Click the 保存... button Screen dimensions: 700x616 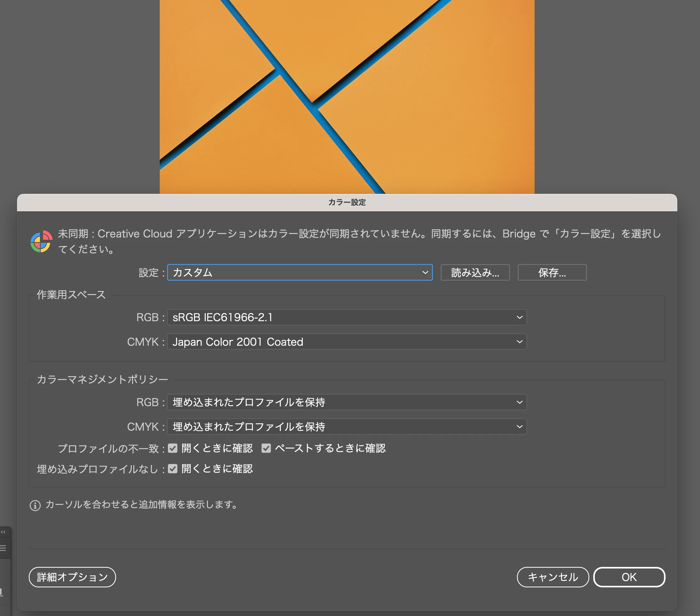coord(552,272)
